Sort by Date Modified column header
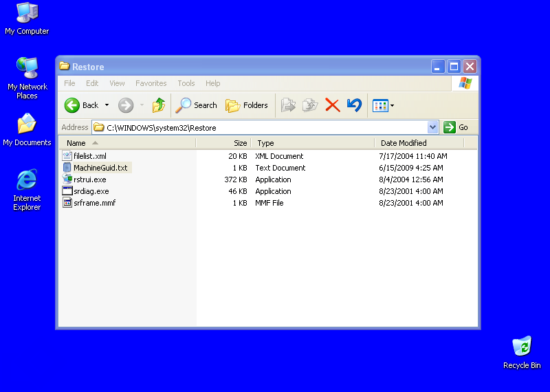This screenshot has height=392, width=550. (x=419, y=143)
